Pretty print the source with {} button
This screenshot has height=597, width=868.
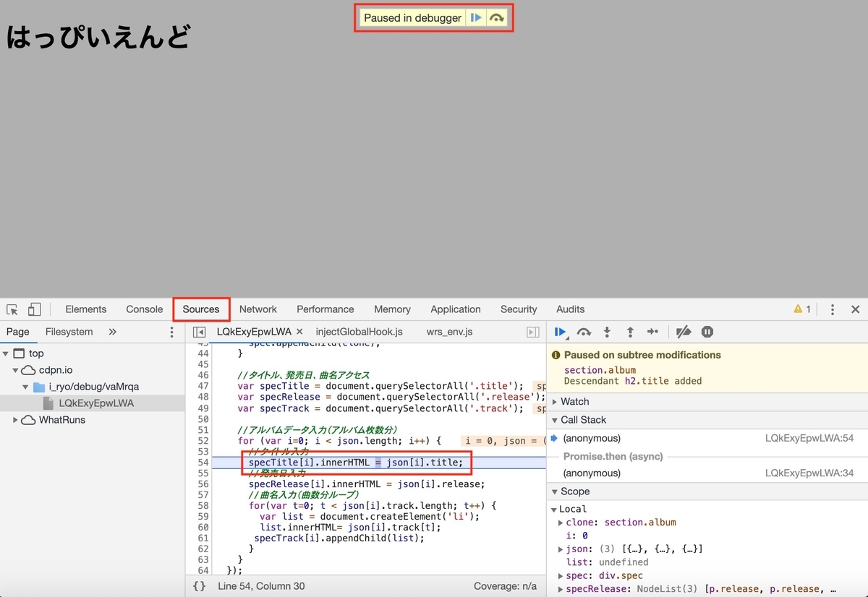pos(200,585)
